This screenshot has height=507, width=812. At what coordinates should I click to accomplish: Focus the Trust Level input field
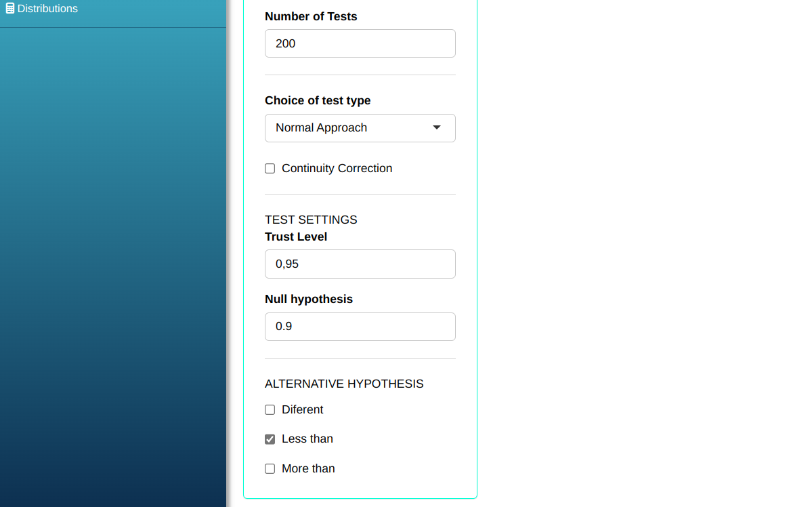360,264
